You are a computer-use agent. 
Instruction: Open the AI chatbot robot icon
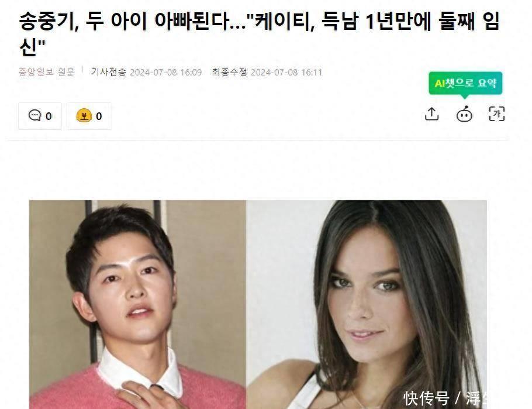point(464,114)
